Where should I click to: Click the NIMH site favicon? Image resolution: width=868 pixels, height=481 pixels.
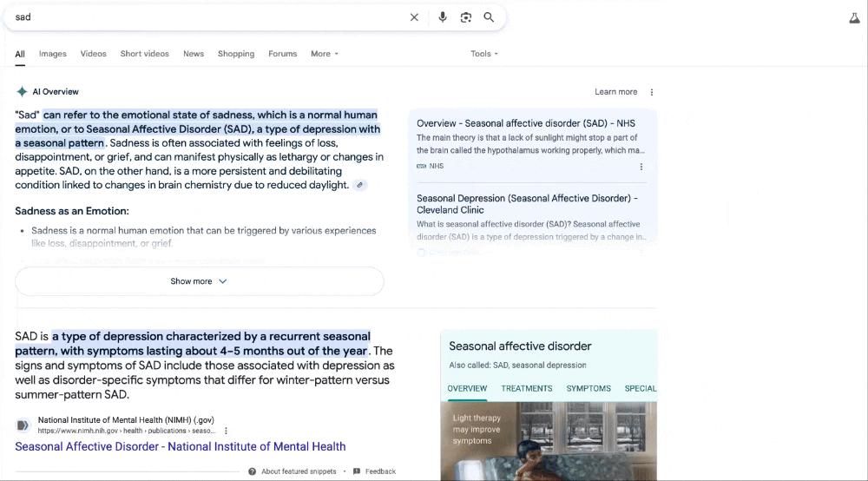pos(23,425)
